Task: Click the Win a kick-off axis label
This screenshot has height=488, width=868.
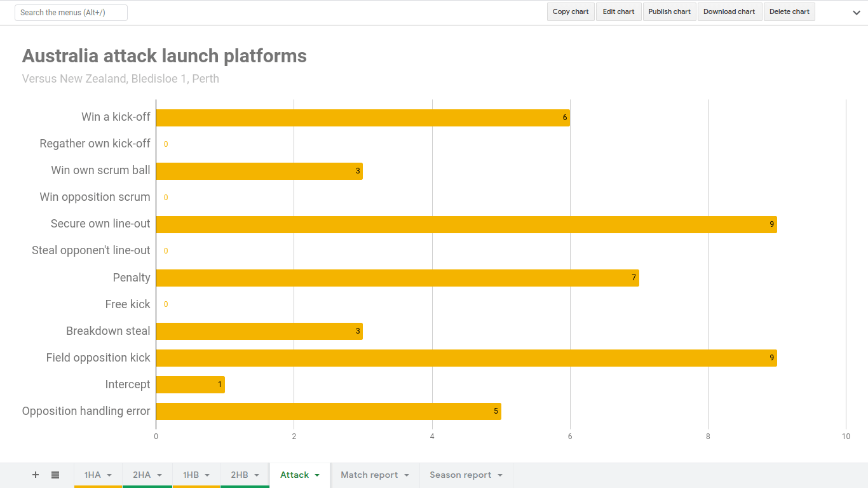Action: pos(116,117)
